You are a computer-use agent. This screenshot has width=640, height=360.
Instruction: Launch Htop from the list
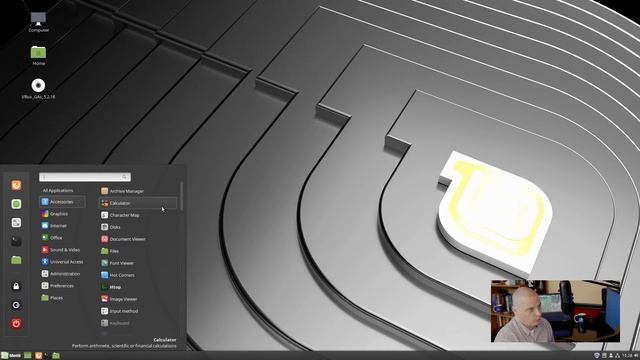click(138, 287)
